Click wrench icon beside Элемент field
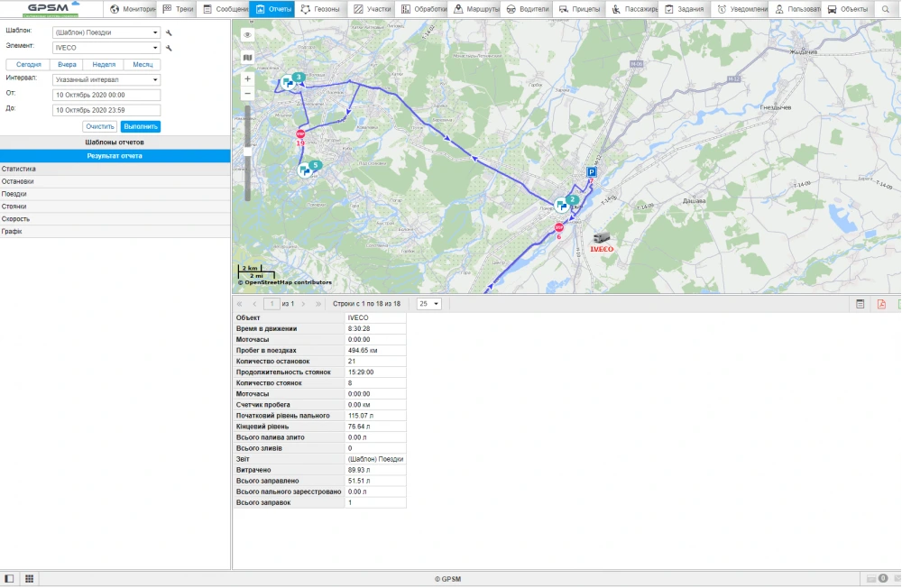902x588 pixels. [x=169, y=48]
